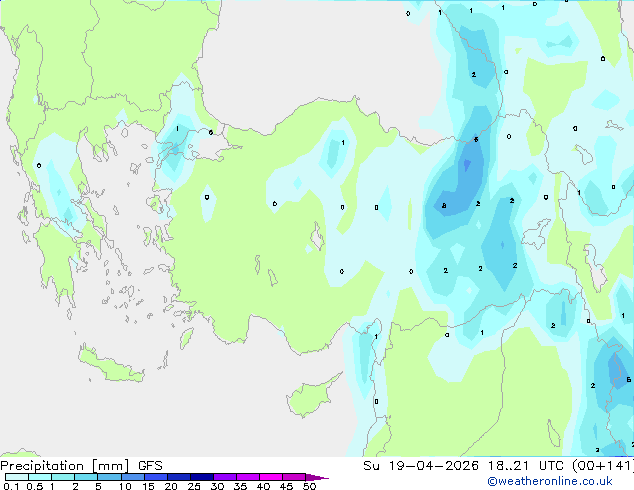Select the 45–50 mm legend swatch
Screen dimensions: 634x490
pyautogui.click(x=294, y=477)
